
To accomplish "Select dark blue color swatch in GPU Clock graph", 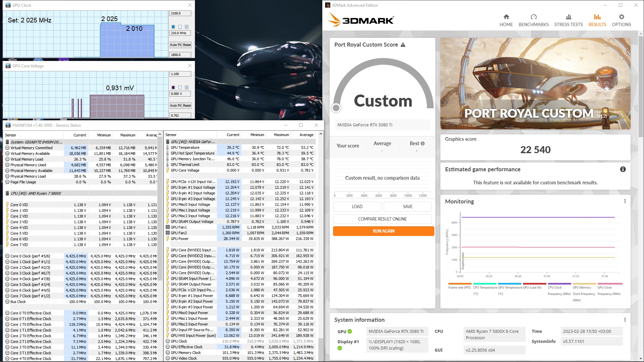I will click(x=173, y=27).
